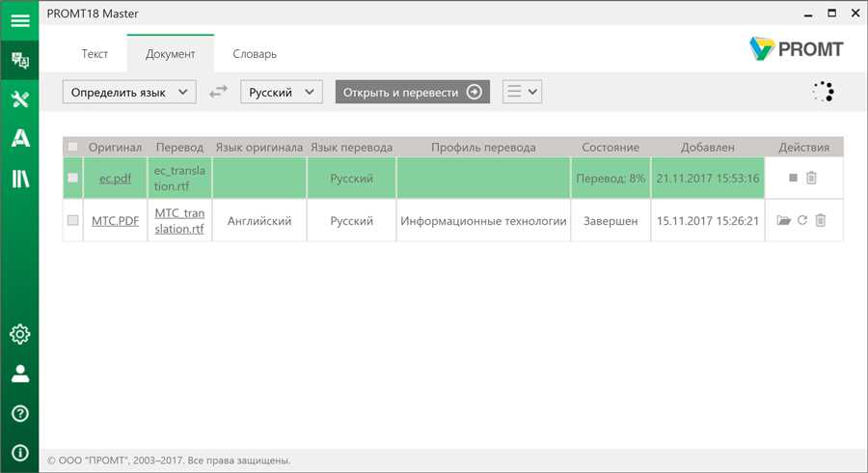Viewport: 868px width, 473px height.
Task: Click the 15.11.2017 15:26:21 date cell
Action: coord(708,220)
